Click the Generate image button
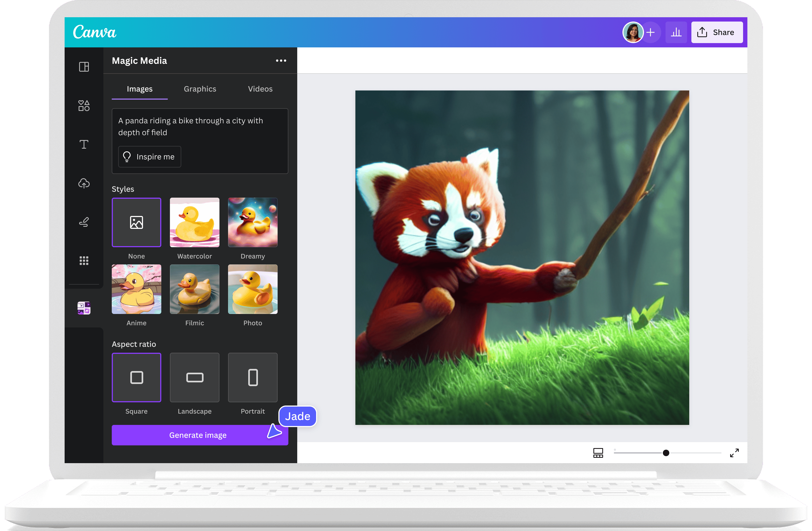 [198, 435]
